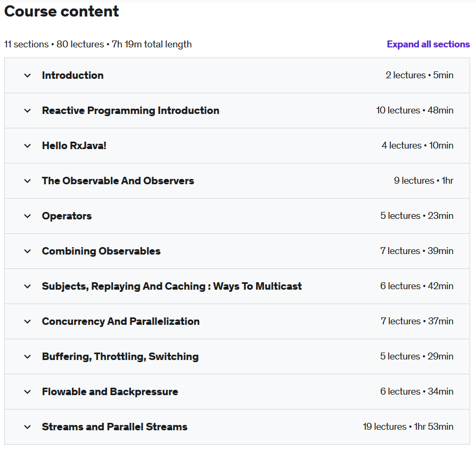Click the '5 lectures • 29min' text

417,356
